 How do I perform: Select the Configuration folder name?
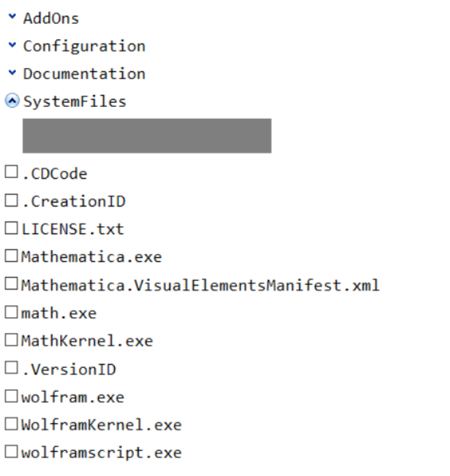click(x=84, y=46)
